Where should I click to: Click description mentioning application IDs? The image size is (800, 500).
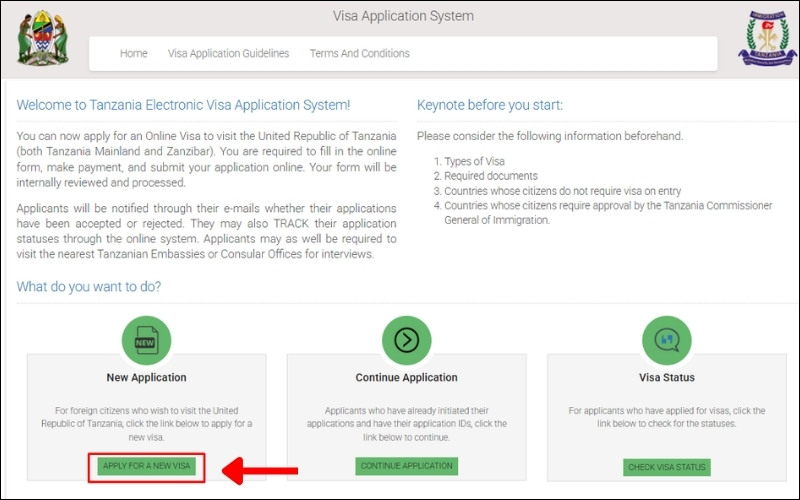tap(407, 424)
